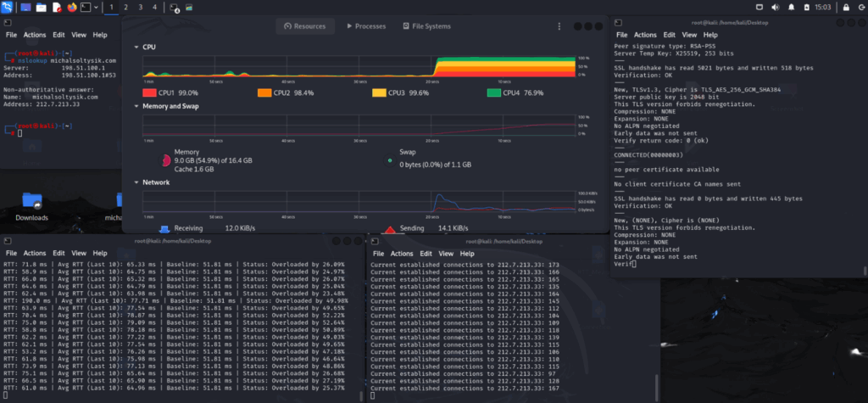Image resolution: width=868 pixels, height=403 pixels.
Task: Open View menu in the nslookup terminal
Action: (x=79, y=35)
